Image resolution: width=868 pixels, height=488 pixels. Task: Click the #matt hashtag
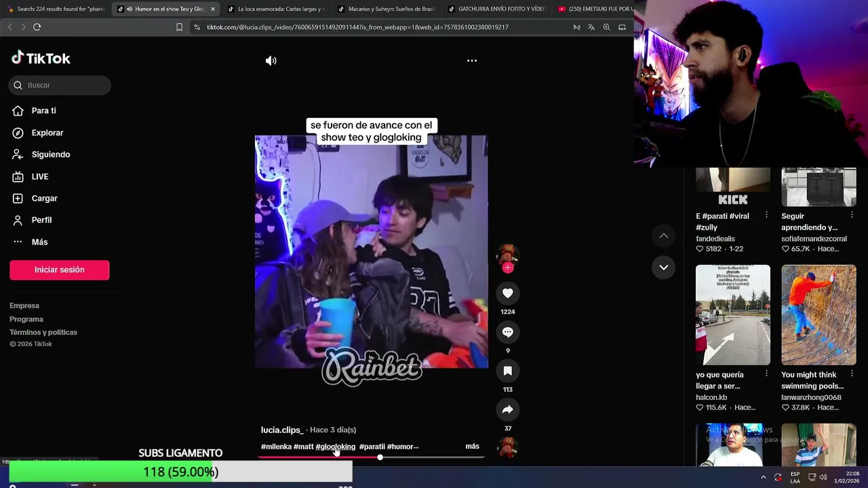(303, 447)
